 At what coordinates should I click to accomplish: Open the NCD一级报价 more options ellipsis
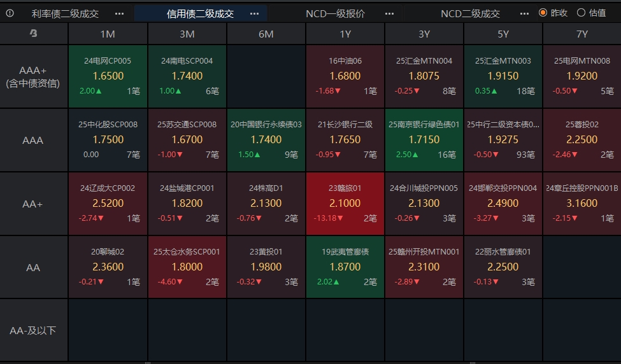390,14
